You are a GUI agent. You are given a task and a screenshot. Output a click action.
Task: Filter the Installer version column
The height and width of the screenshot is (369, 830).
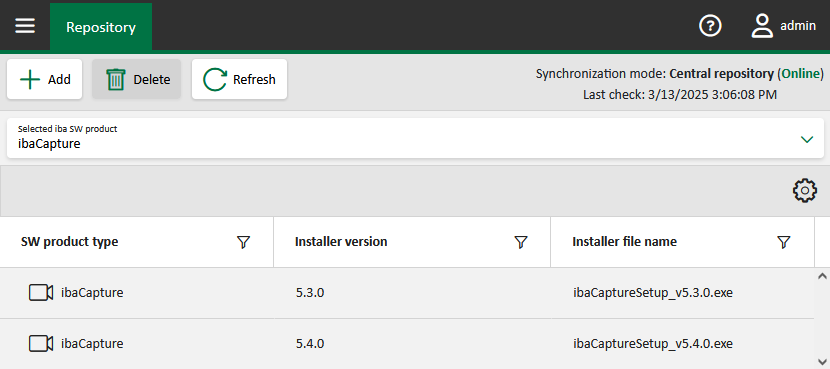click(521, 242)
